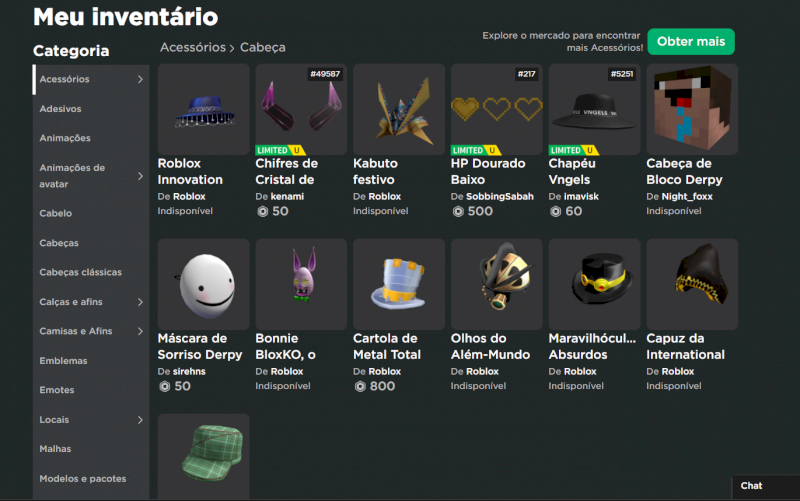This screenshot has width=800, height=501.
Task: Click the HP Dourado Baixo title
Action: click(x=488, y=171)
